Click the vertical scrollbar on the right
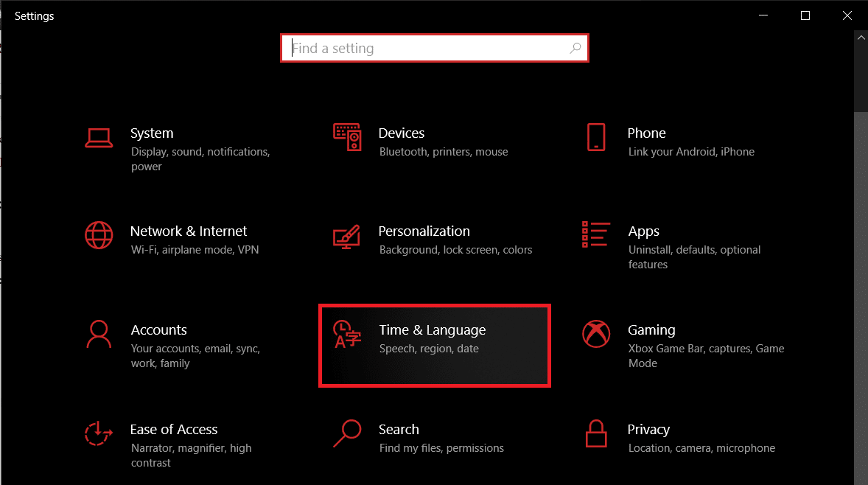The height and width of the screenshot is (485, 868). tap(860, 70)
